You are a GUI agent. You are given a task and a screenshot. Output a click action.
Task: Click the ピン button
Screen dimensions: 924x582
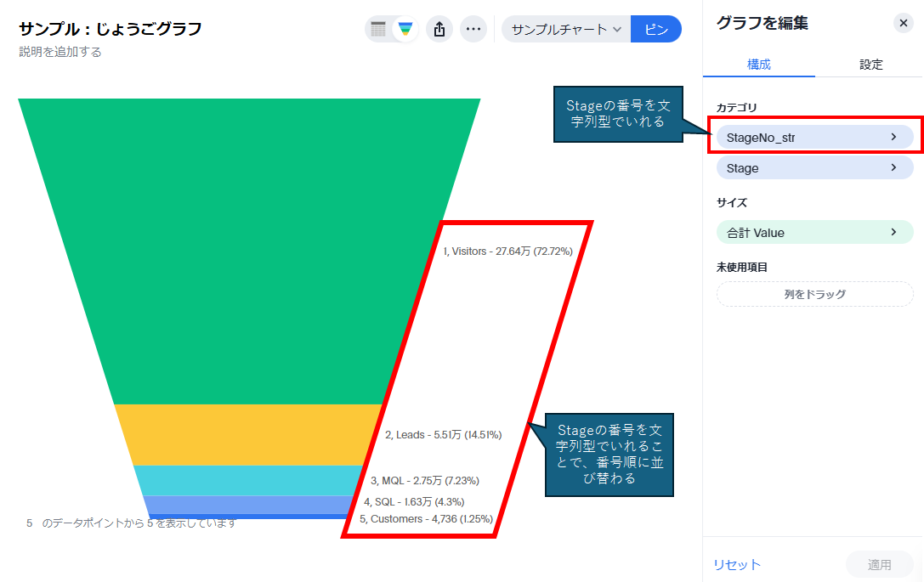tap(655, 29)
